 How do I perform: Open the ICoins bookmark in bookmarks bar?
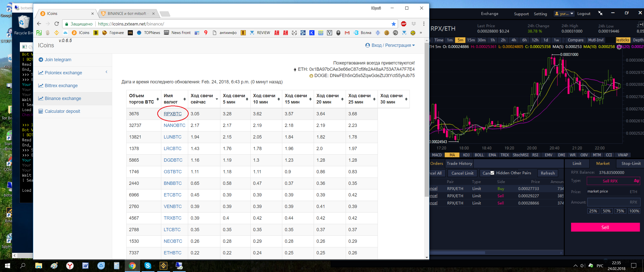coord(81,33)
